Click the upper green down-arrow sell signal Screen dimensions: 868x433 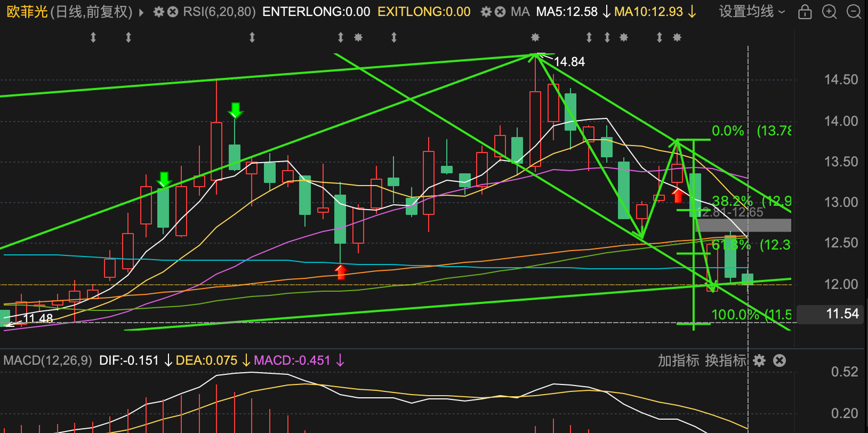tap(235, 110)
